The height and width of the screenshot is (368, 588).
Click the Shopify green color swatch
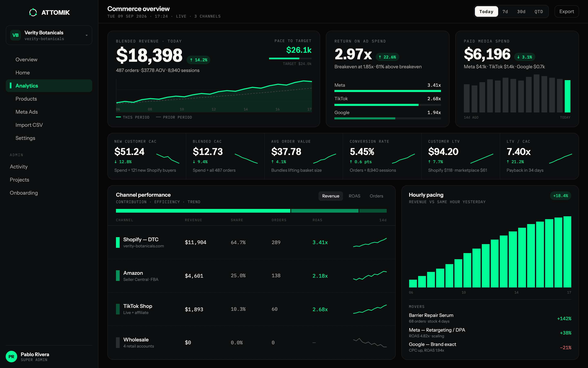(118, 242)
